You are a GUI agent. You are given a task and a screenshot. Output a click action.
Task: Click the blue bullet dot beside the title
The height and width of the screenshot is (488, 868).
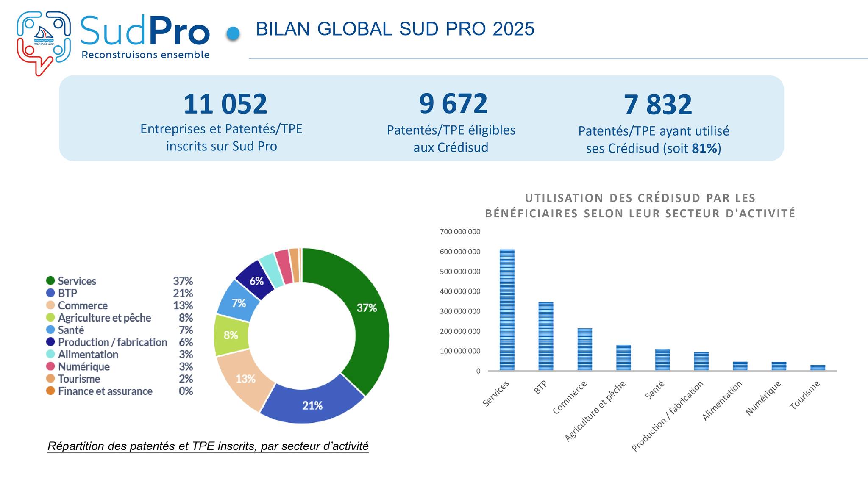click(233, 33)
